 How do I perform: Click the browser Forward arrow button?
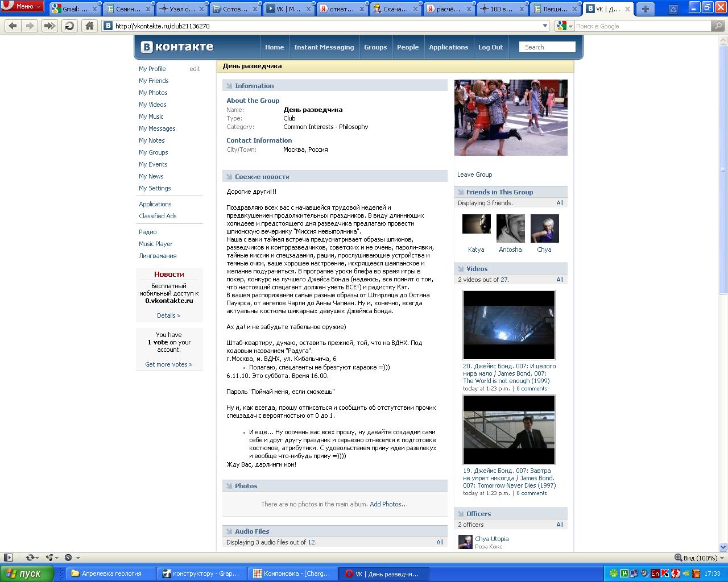[30, 26]
